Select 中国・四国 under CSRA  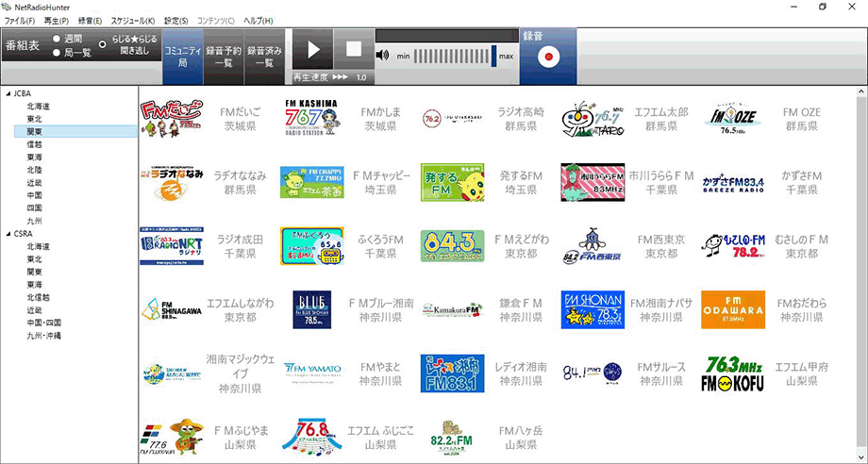point(43,323)
